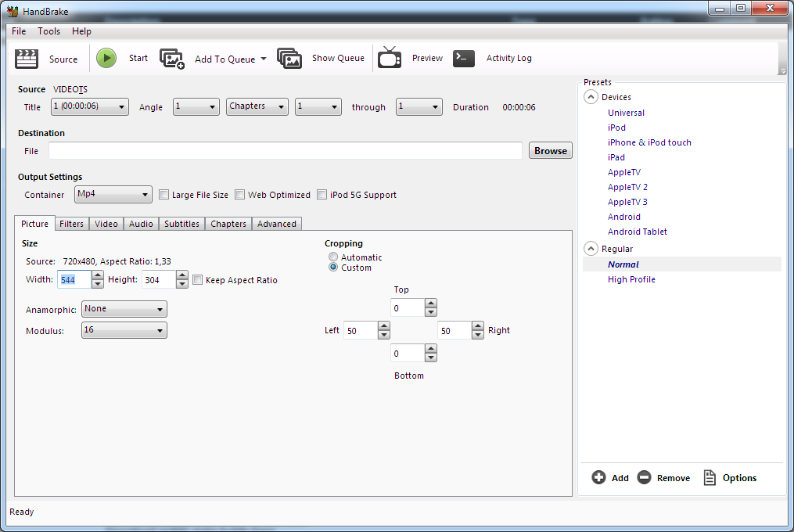
Task: Increase Right crop value
Action: click(x=478, y=325)
